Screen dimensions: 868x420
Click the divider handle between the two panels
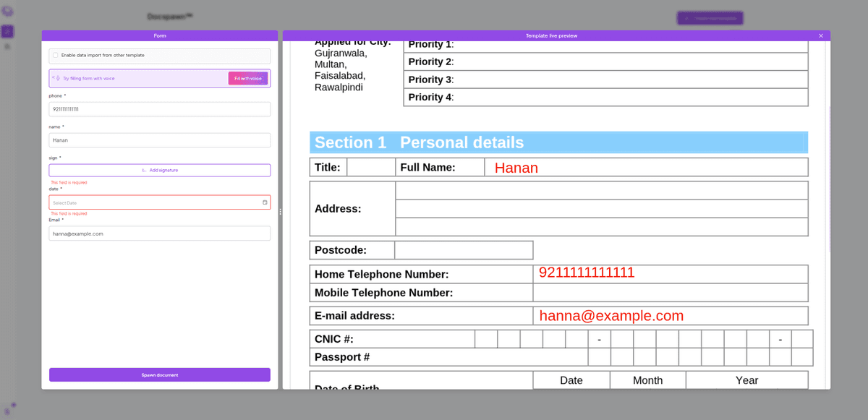[280, 212]
